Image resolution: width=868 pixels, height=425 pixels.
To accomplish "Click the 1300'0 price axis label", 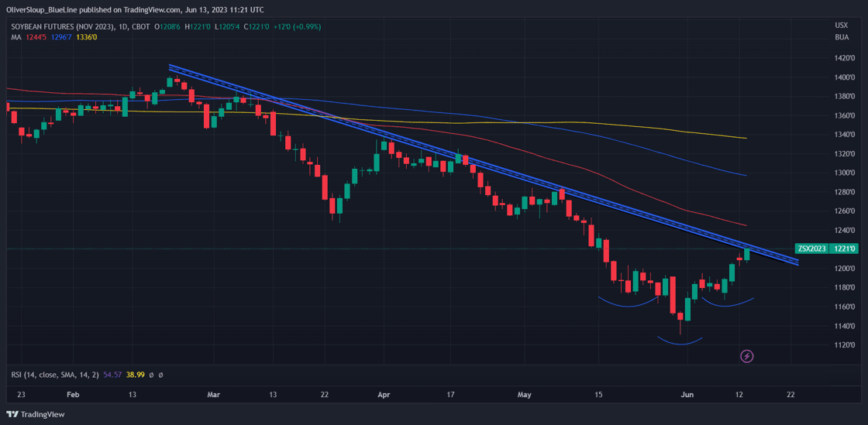I will click(x=845, y=173).
